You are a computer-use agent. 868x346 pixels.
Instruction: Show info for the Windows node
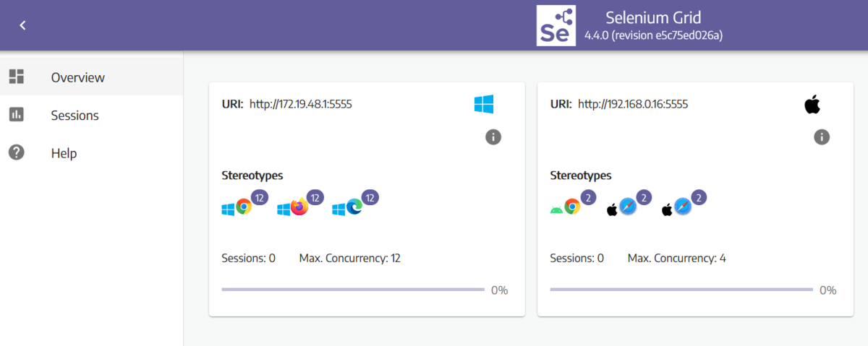pos(493,137)
